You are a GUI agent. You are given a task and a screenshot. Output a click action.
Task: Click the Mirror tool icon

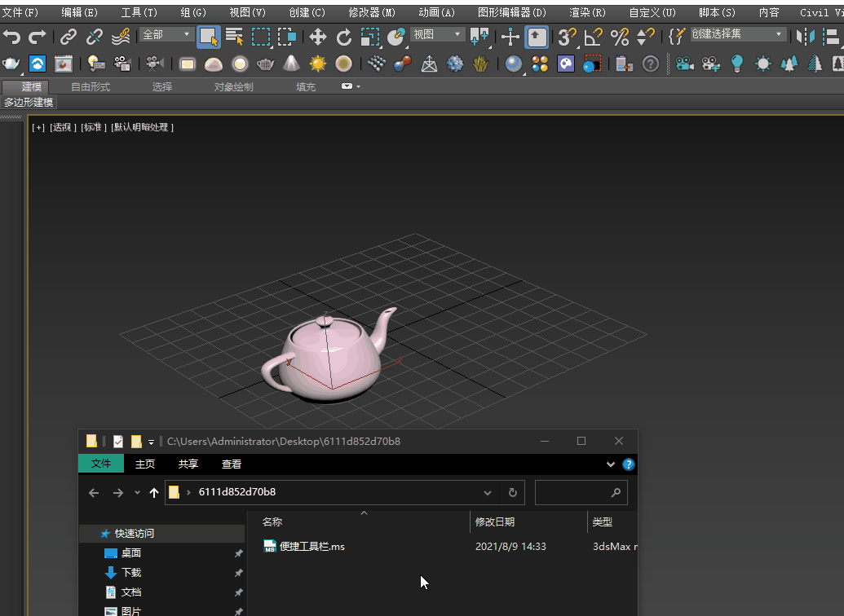(x=806, y=37)
